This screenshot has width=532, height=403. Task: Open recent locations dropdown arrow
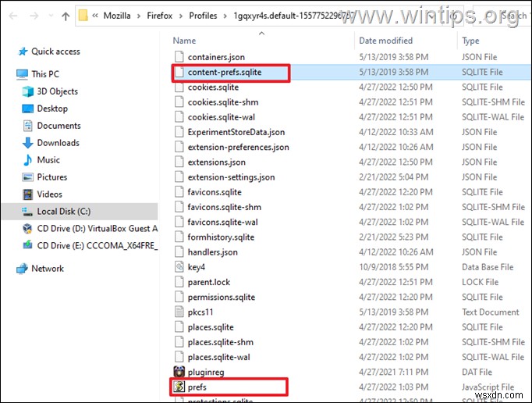coord(51,16)
